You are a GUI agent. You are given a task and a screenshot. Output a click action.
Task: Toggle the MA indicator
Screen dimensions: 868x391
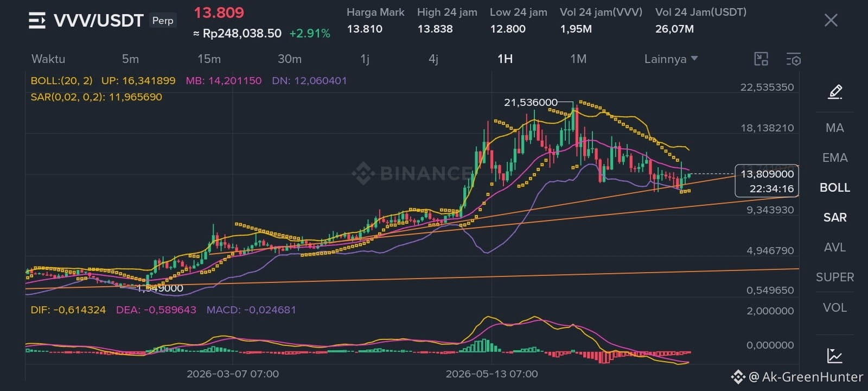point(834,128)
